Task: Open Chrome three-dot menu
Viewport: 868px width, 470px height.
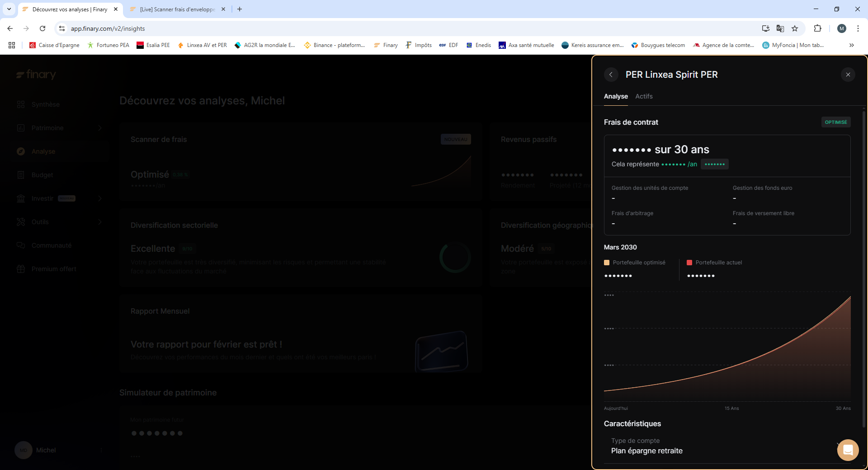Action: tap(858, 28)
